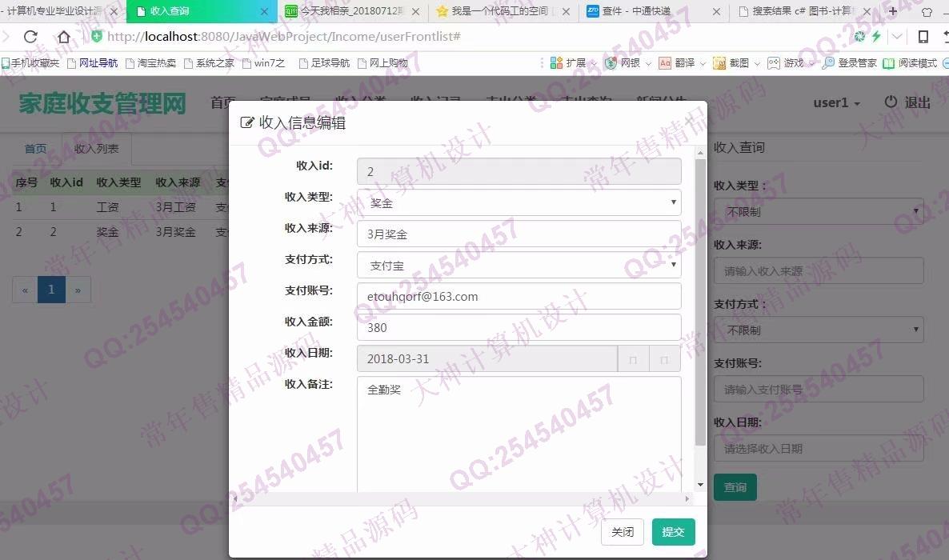
Task: Click the 收入来源 field containing 3月奖金
Action: tap(519, 234)
